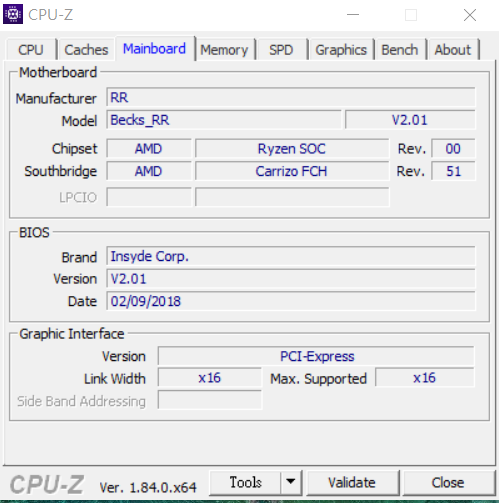Click the Southbridge label

click(60, 171)
